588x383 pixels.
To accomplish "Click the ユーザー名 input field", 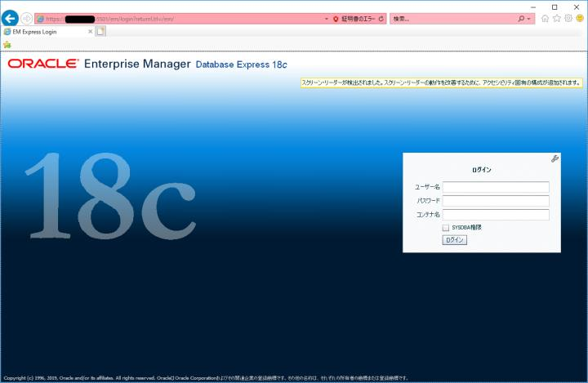I will coord(496,187).
